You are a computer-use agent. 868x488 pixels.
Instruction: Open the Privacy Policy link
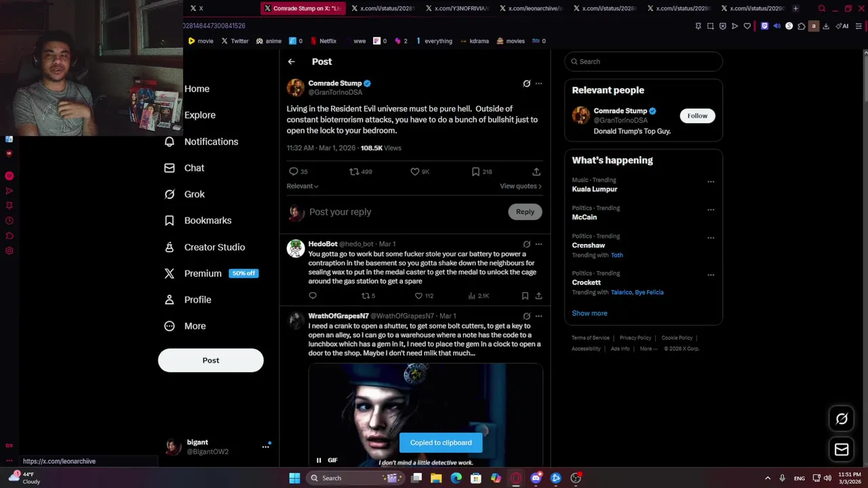click(x=635, y=338)
